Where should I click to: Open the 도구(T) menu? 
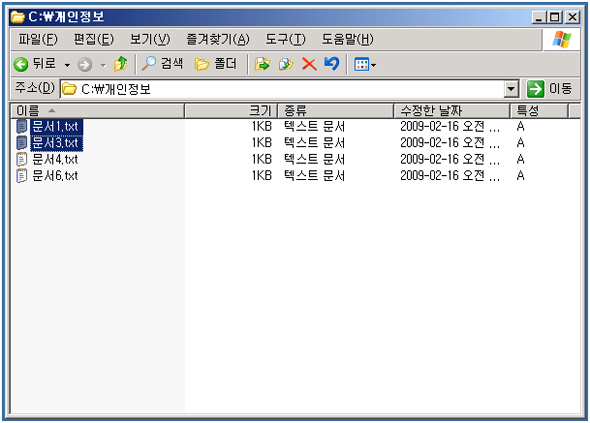(285, 39)
